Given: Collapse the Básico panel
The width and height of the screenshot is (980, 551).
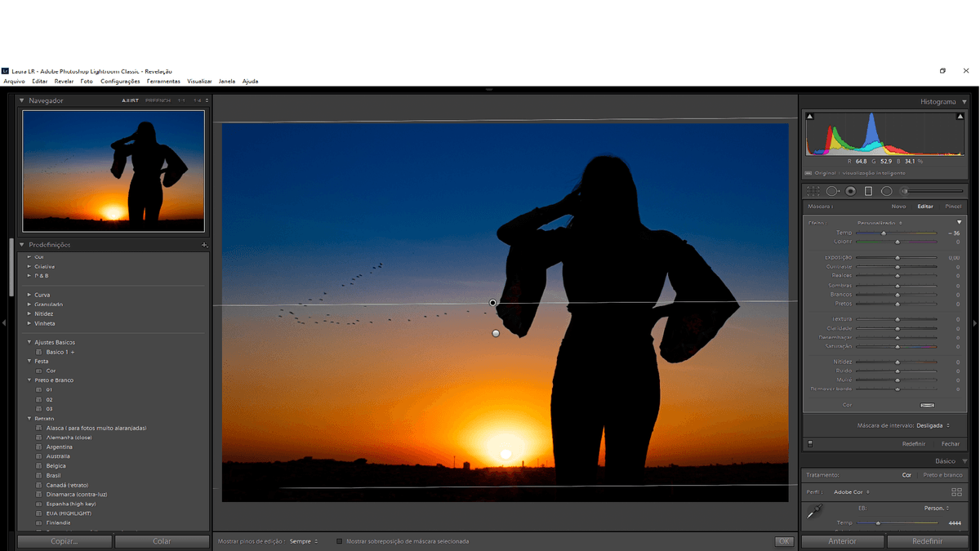Looking at the screenshot, I should click(x=964, y=461).
